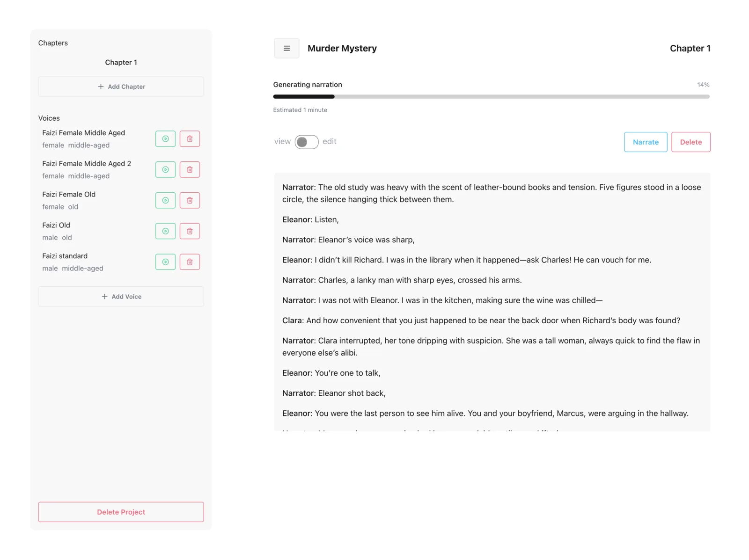Play the Faizi Female Old voice preview
Screen dimensions: 749x560
tap(165, 200)
